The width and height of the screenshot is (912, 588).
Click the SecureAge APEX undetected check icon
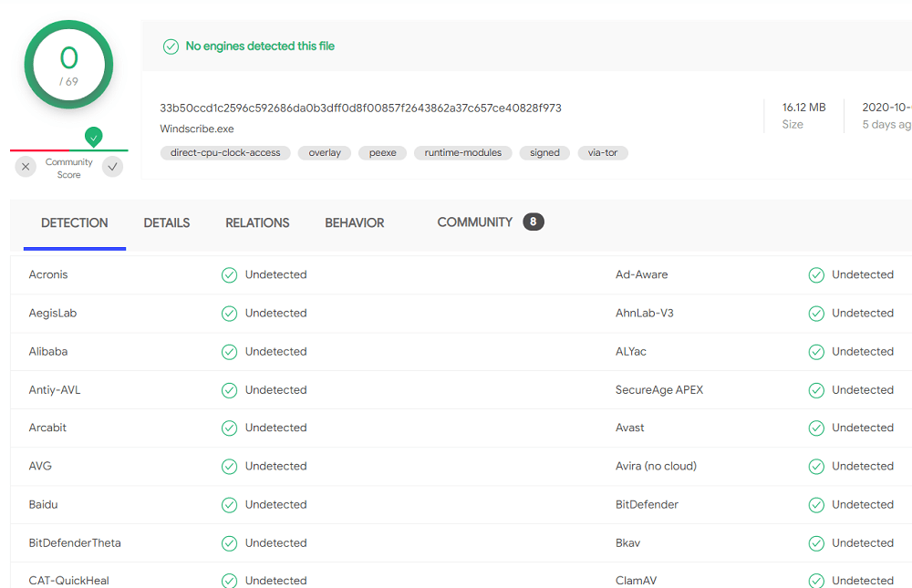[x=816, y=390]
